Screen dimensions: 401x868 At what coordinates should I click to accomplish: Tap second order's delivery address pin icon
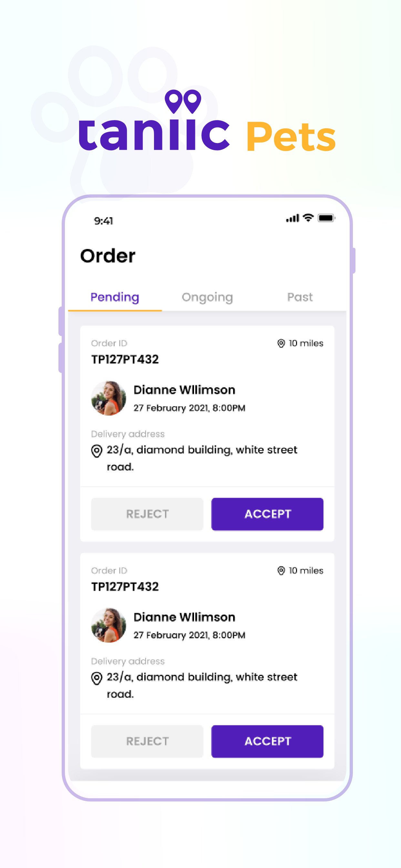(x=97, y=678)
